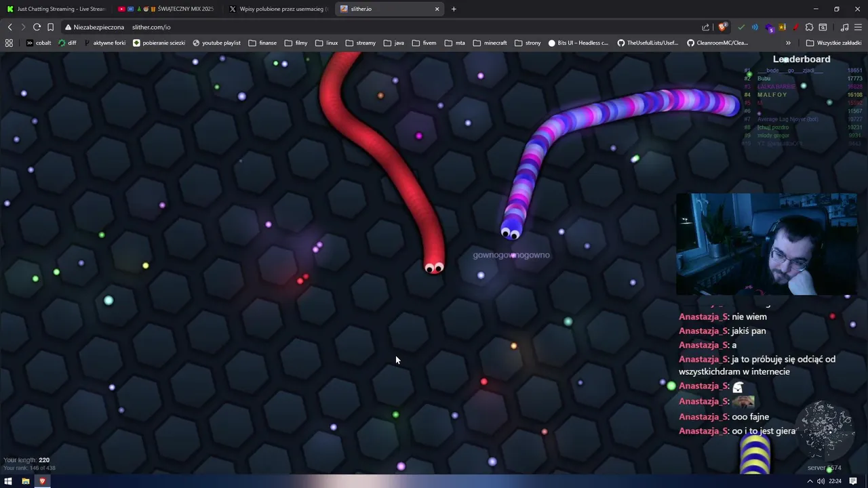
Task: Open the CleanroomMC GitHub bookmark
Action: point(717,43)
